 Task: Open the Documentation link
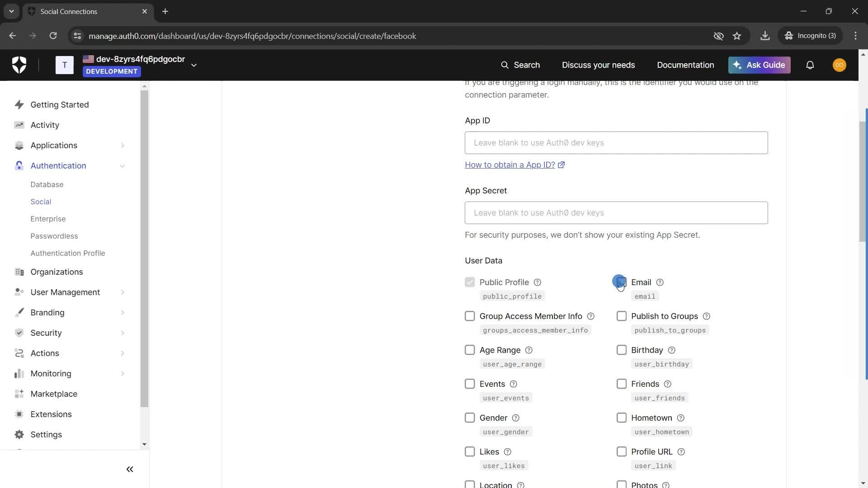coord(685,65)
